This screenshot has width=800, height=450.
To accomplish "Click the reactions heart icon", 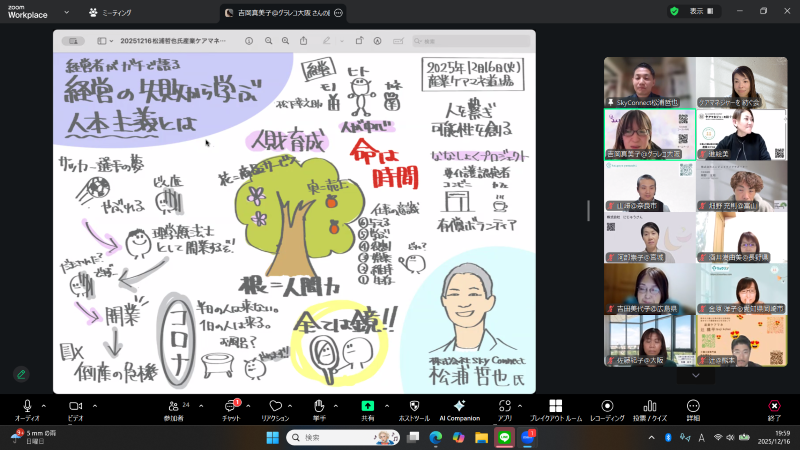I will tap(275, 405).
